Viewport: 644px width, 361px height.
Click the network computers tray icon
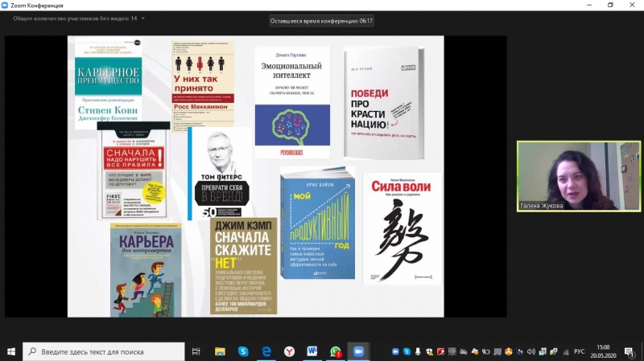tap(543, 351)
